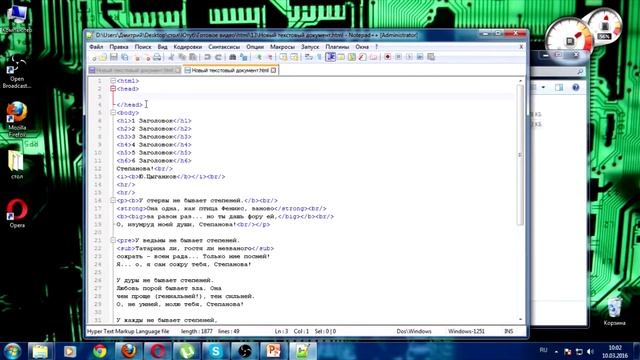Screen dimensions: 640x360
Task: Zoom out using toolbar Zoom Out icon
Action: pos(269,58)
